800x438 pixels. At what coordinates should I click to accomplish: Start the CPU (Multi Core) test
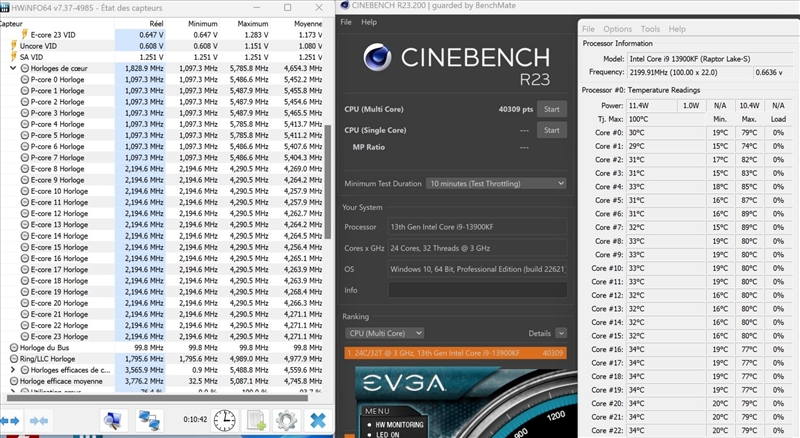(x=552, y=109)
